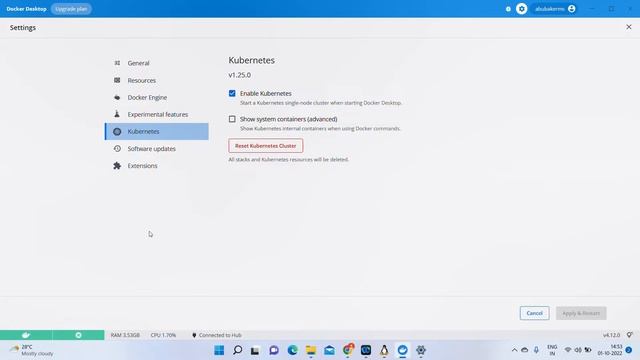Go to Experimental features settings

(x=157, y=114)
